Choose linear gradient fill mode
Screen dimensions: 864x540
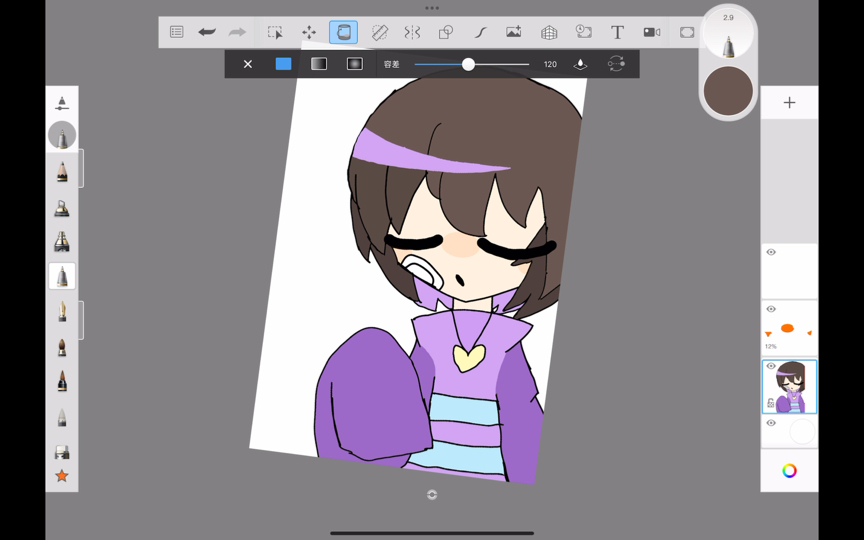(319, 64)
